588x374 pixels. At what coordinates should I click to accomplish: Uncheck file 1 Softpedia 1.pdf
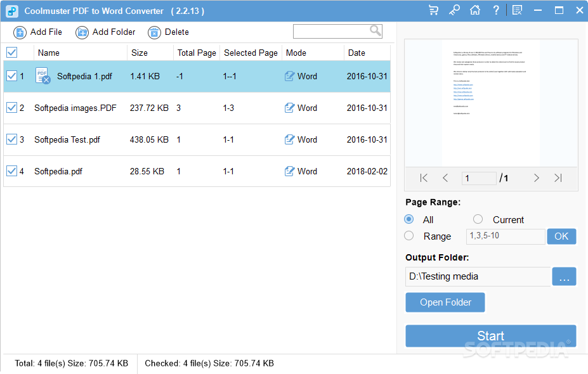click(x=11, y=76)
